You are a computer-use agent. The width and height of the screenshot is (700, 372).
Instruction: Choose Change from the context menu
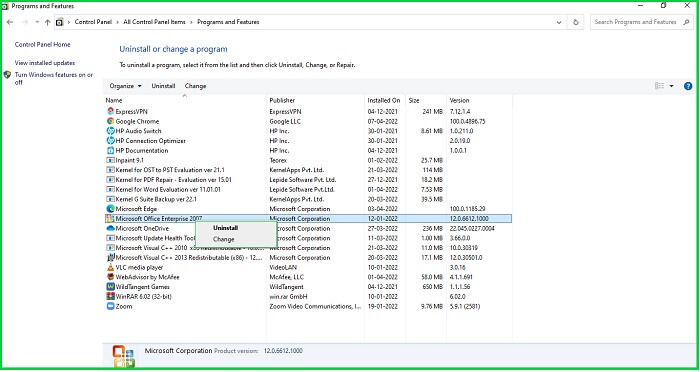coord(224,239)
